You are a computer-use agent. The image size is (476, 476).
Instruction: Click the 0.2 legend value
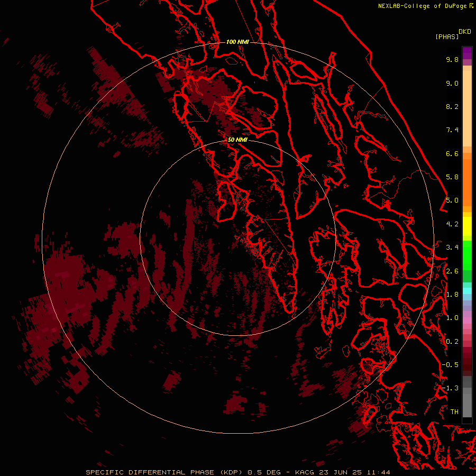point(452,342)
